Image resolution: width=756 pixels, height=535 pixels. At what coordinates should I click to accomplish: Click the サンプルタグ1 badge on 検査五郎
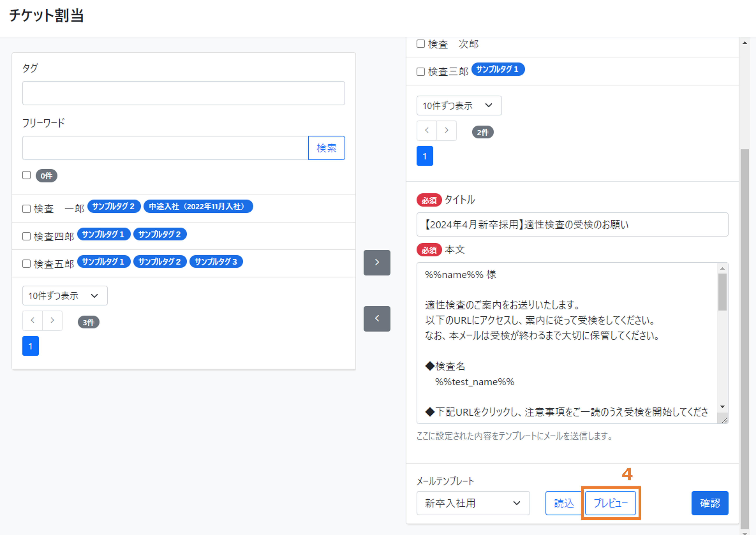pos(104,262)
